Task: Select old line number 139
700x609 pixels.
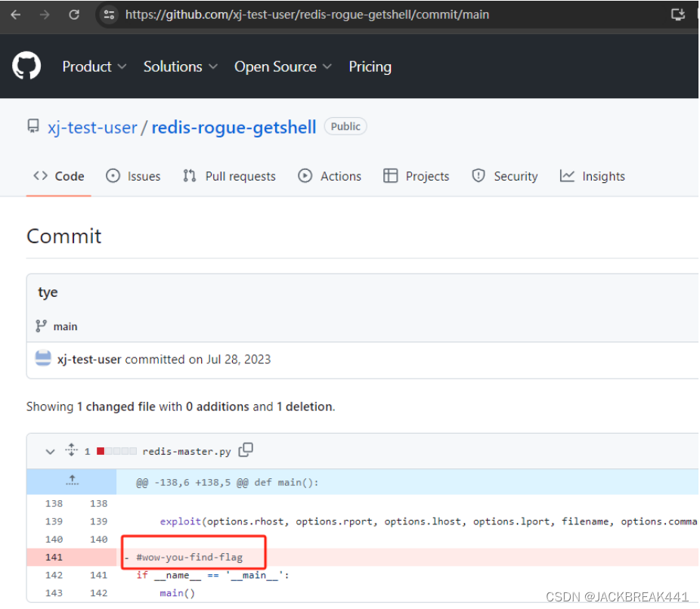Action: (54, 521)
